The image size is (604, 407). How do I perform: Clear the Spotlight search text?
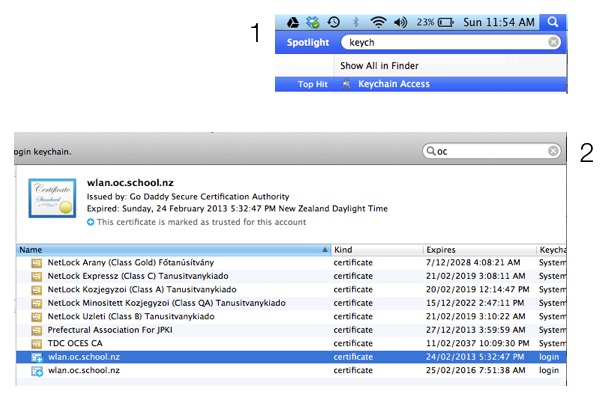553,43
